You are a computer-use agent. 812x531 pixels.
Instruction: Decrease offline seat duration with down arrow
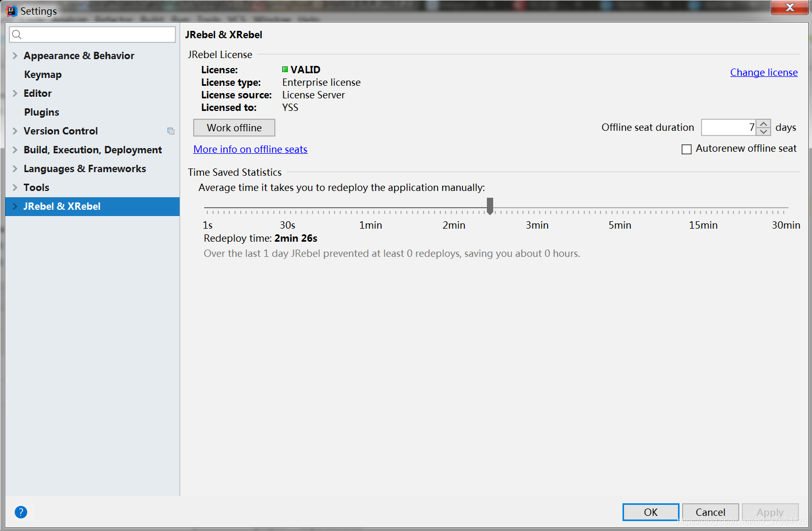tap(764, 131)
